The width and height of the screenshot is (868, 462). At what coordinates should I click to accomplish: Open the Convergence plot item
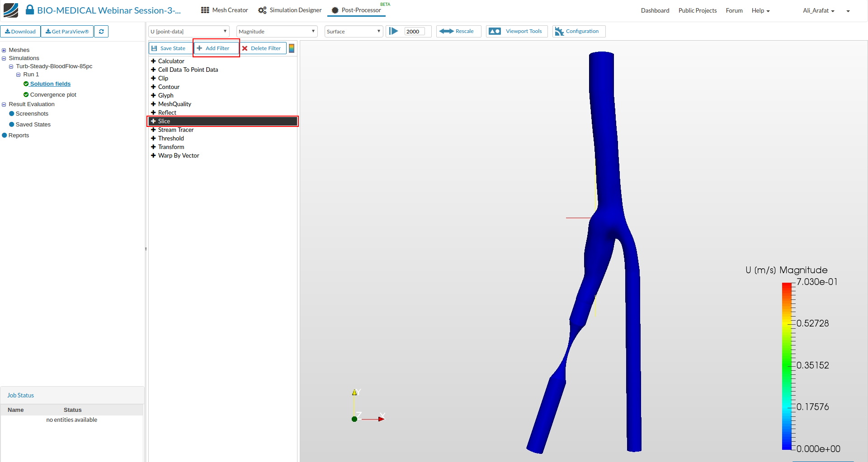point(53,94)
